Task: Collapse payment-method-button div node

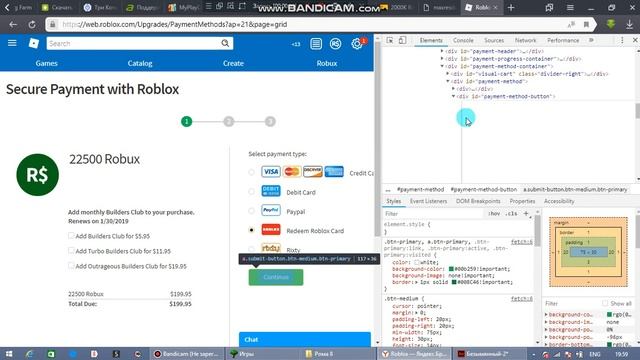Action: tap(453, 96)
